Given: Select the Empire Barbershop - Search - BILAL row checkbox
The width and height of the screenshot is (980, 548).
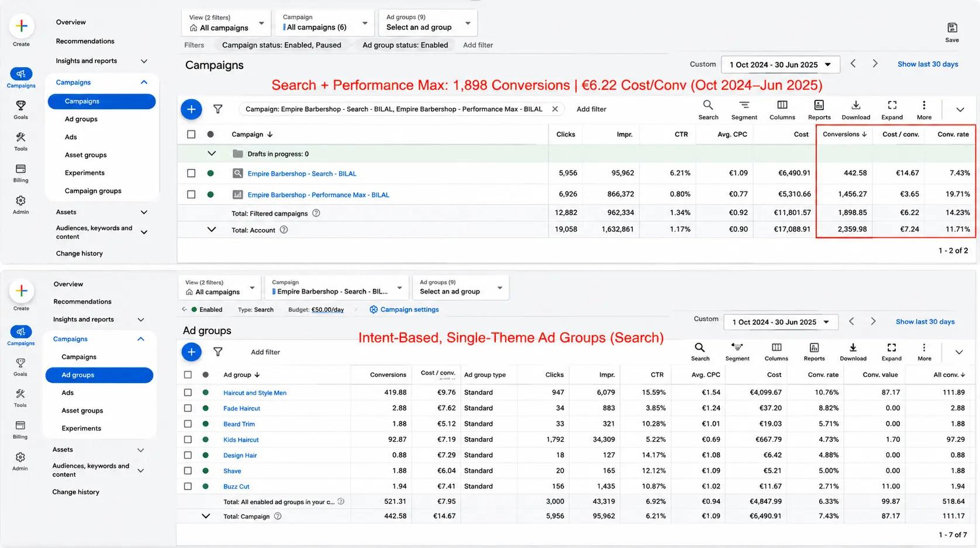Looking at the screenshot, I should (191, 173).
